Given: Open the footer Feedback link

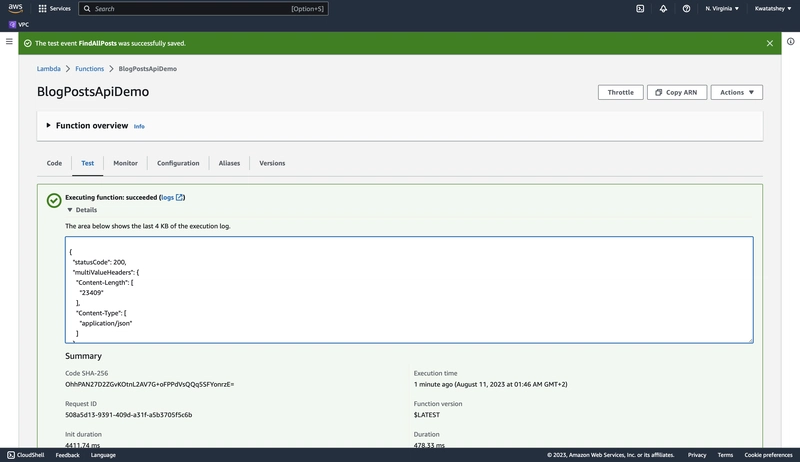Looking at the screenshot, I should (67, 455).
